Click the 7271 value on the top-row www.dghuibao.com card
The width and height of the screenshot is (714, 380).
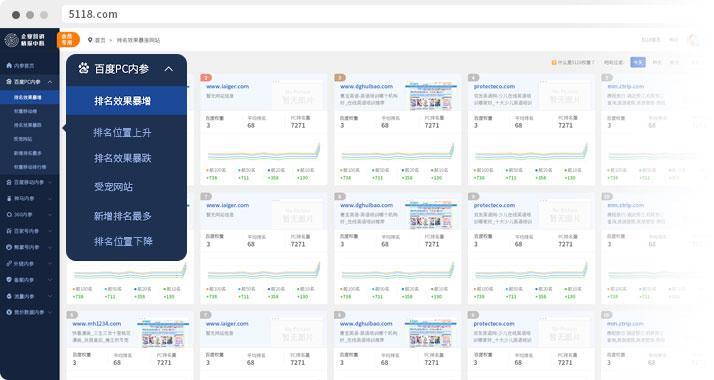tap(432, 125)
